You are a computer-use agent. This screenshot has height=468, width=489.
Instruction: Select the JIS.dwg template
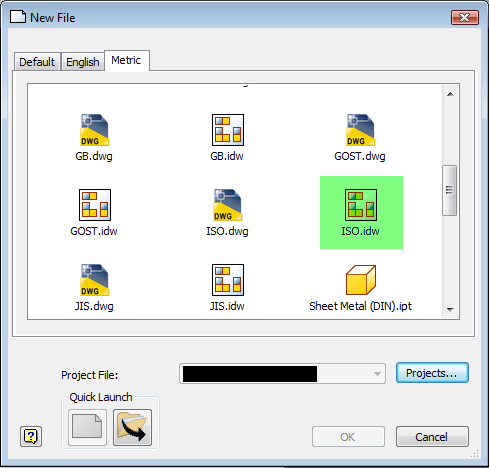pyautogui.click(x=94, y=280)
